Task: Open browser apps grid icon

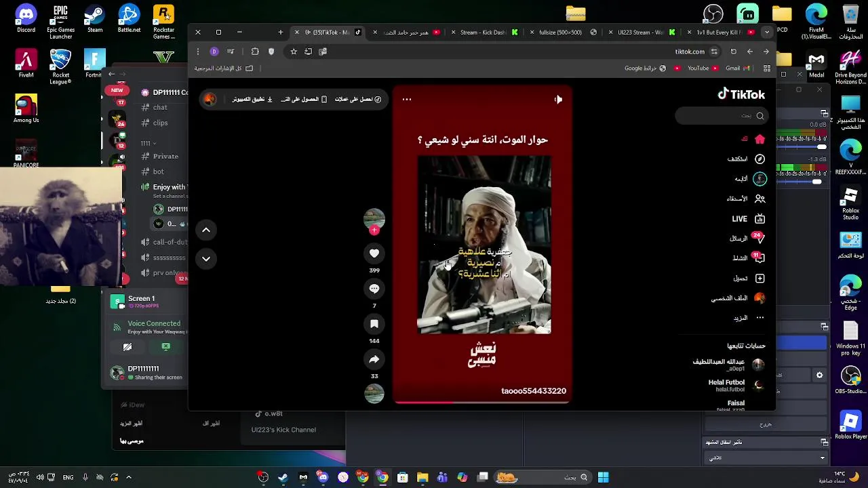Action: [x=767, y=68]
